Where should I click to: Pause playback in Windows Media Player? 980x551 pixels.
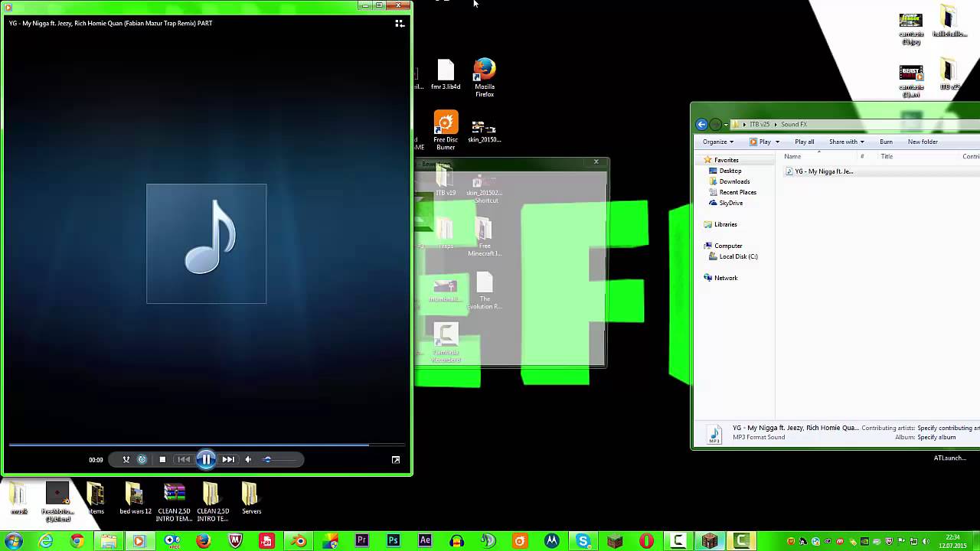coord(206,459)
